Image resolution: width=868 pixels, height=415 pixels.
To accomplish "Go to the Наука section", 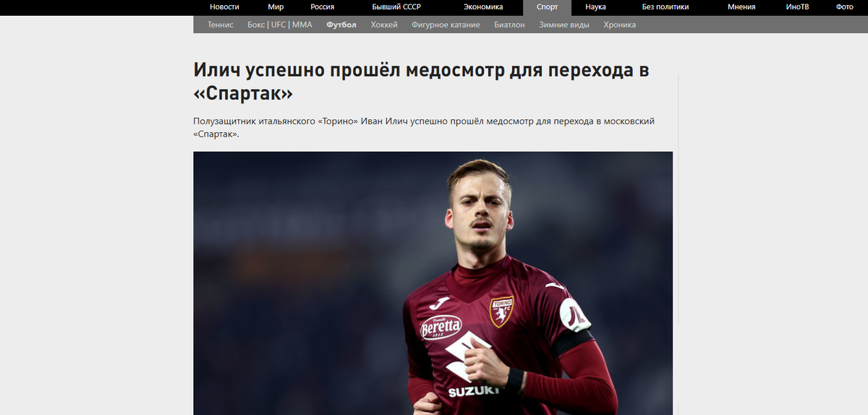I will point(595,7).
